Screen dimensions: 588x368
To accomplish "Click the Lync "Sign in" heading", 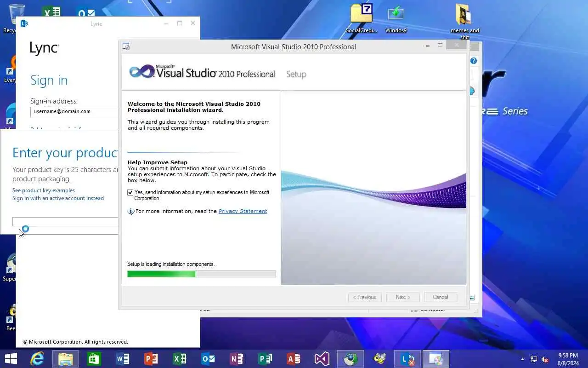I will (x=49, y=80).
